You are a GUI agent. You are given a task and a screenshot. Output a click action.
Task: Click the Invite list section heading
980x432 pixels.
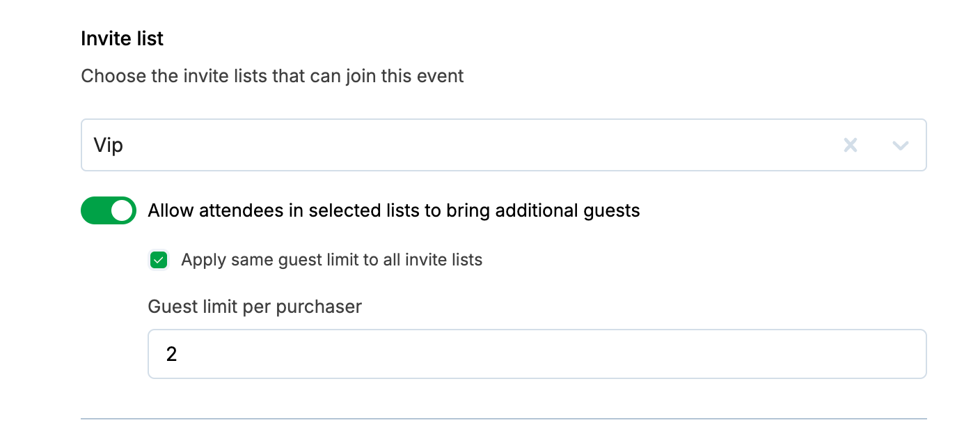click(x=122, y=38)
